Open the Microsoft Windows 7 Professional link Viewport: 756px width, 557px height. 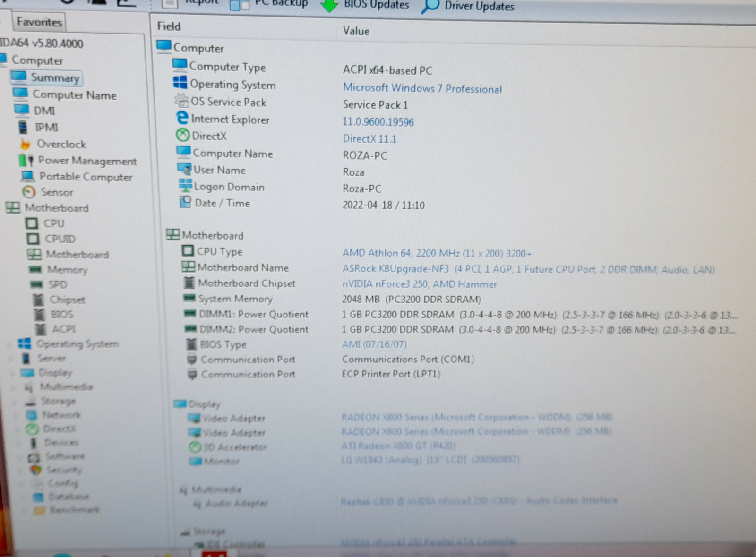click(x=422, y=88)
